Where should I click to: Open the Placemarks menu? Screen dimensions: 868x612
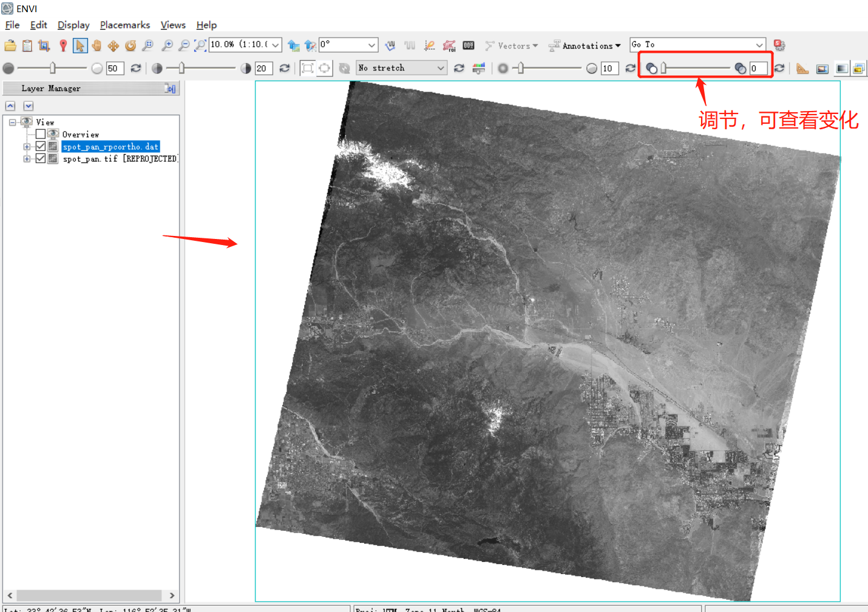tap(124, 25)
